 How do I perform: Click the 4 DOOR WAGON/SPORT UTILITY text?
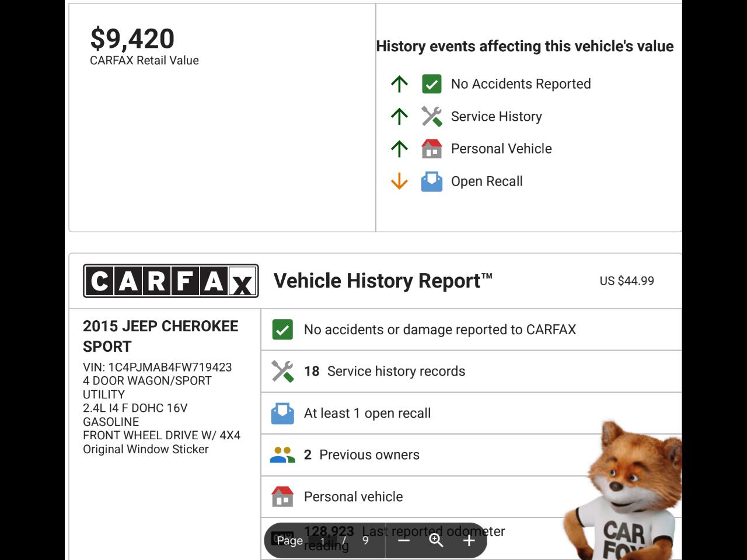coord(147,387)
